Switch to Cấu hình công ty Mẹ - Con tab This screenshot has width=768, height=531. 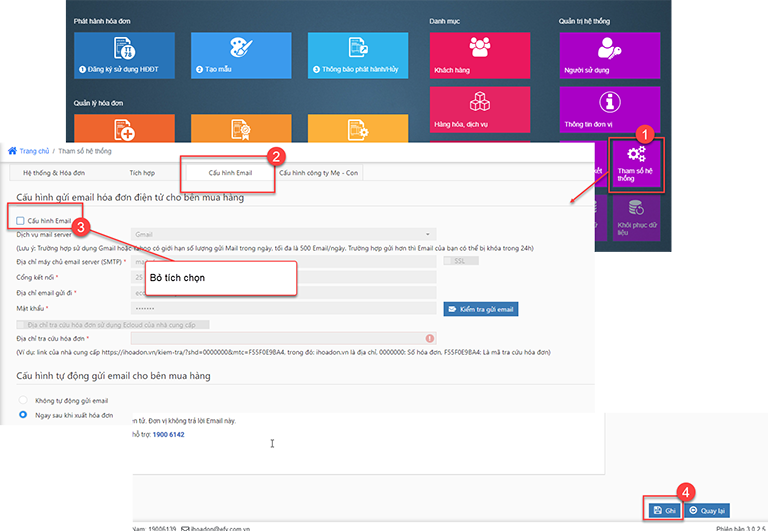319,173
